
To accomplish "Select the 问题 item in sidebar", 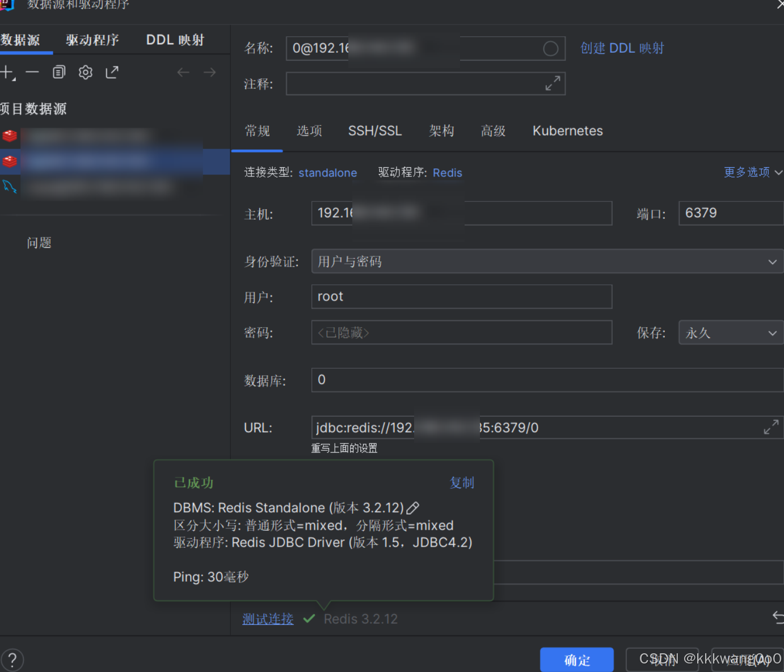I will (x=39, y=243).
